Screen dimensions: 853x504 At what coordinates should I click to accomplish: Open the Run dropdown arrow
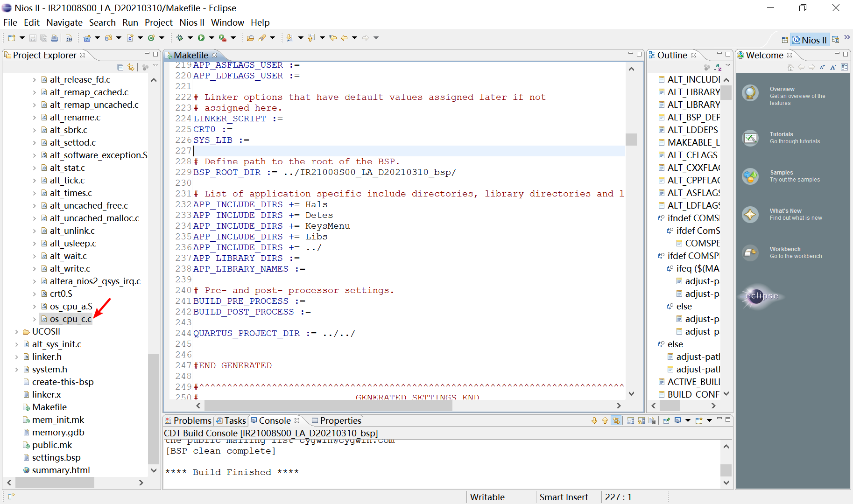(x=211, y=38)
